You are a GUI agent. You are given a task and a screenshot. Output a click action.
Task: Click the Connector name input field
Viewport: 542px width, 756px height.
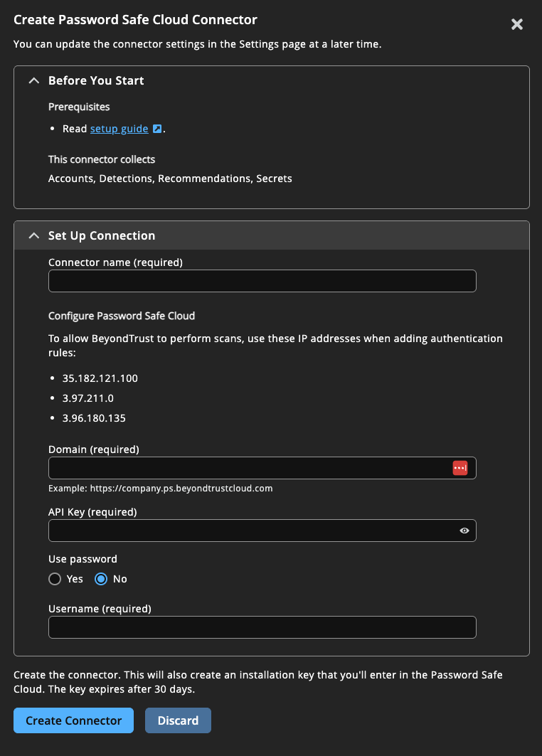262,280
